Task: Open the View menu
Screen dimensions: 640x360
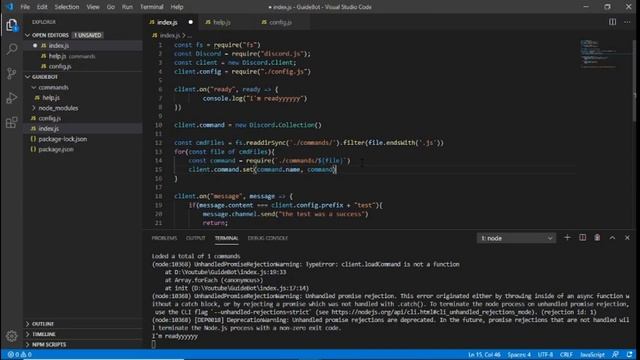Action: pos(93,7)
